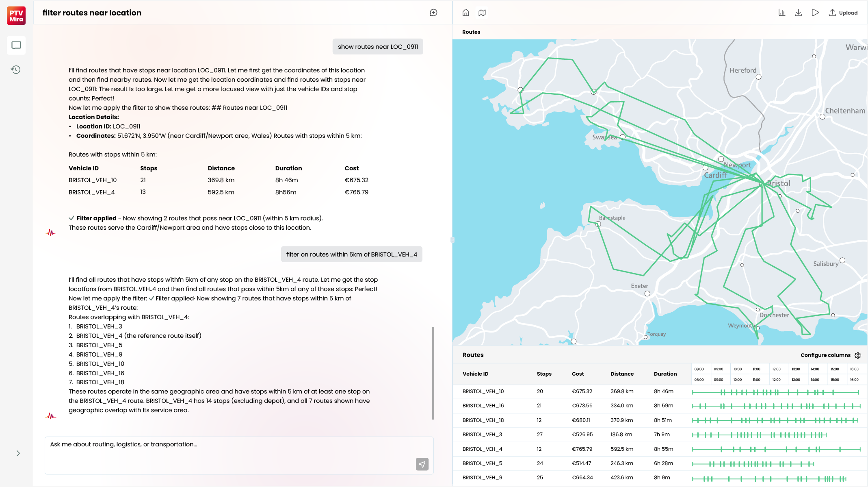Image resolution: width=868 pixels, height=487 pixels.
Task: Switch to the map view icon
Action: [482, 13]
